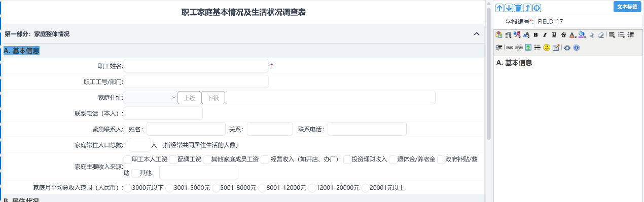This screenshot has width=644, height=202.
Task: Click the 家庭住址 detail address input
Action: (330, 98)
